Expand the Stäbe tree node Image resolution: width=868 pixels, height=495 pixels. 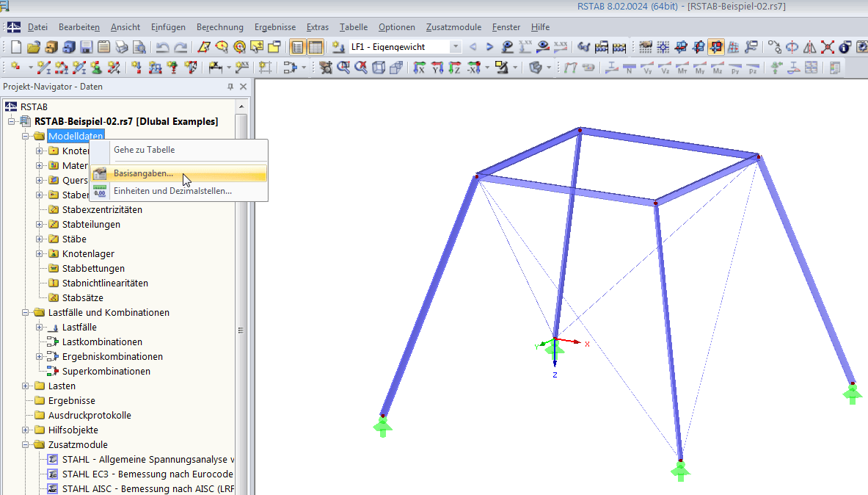tap(40, 239)
